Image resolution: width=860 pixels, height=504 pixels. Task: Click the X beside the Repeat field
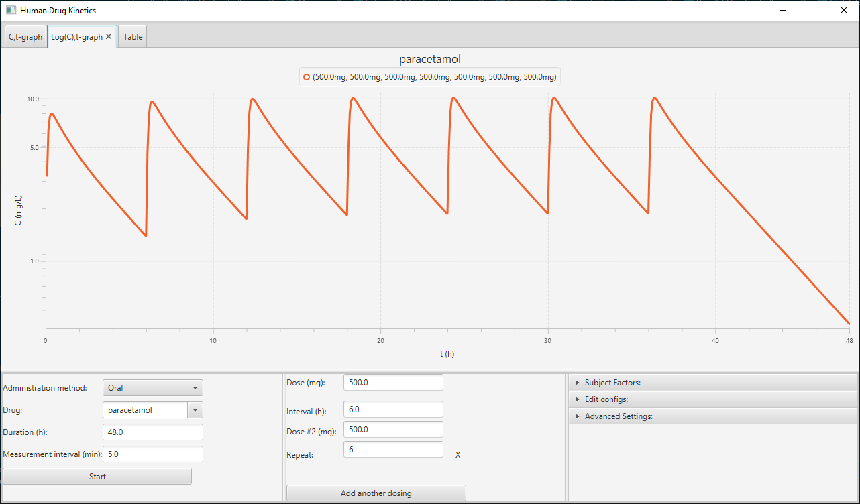point(458,455)
